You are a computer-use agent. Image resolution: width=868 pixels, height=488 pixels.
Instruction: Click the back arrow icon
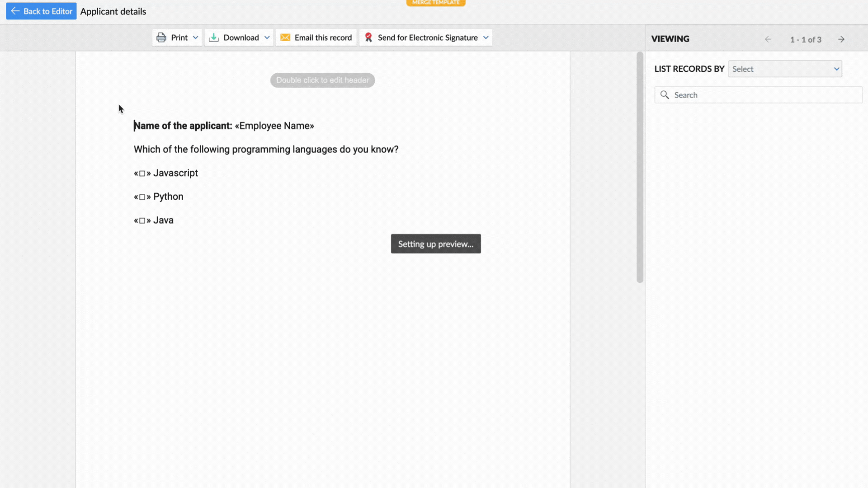15,11
